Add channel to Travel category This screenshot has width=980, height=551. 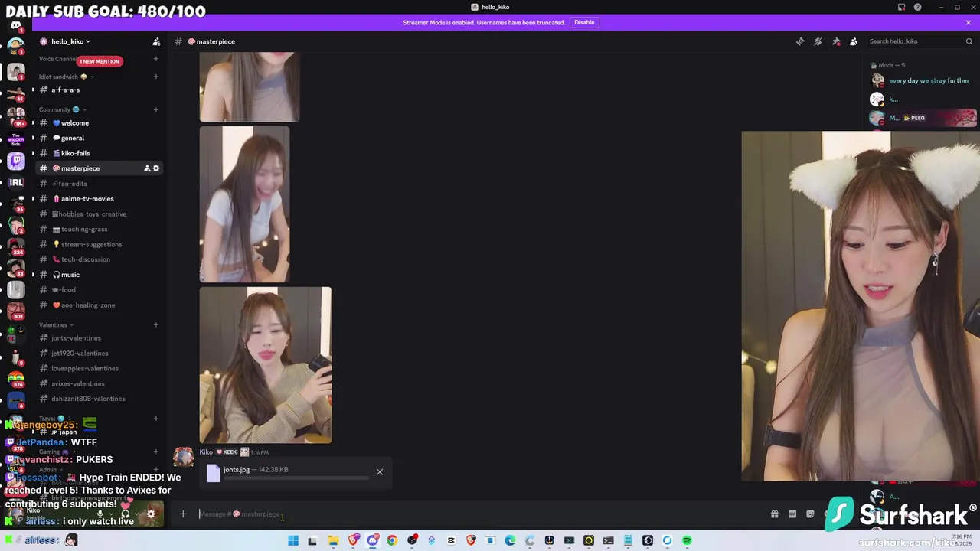coord(155,419)
